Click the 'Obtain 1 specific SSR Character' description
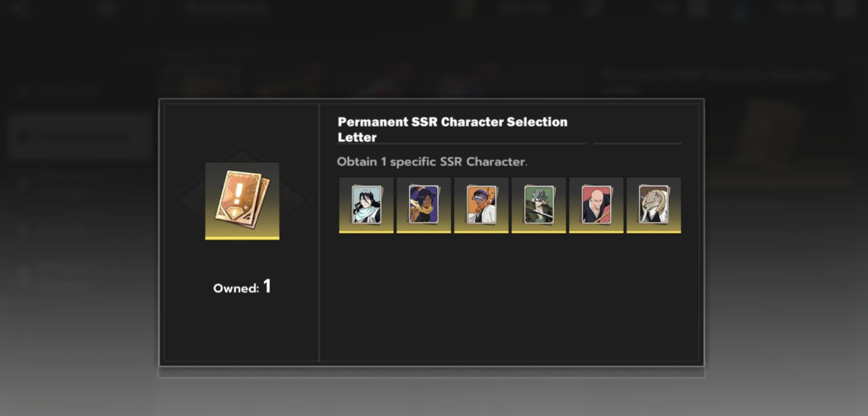 pos(432,162)
